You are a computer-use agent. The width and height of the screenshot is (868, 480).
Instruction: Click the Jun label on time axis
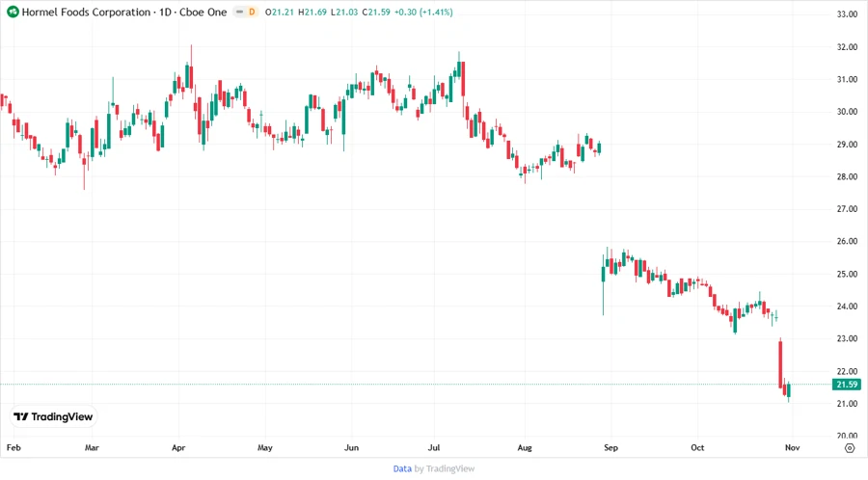[x=351, y=447]
